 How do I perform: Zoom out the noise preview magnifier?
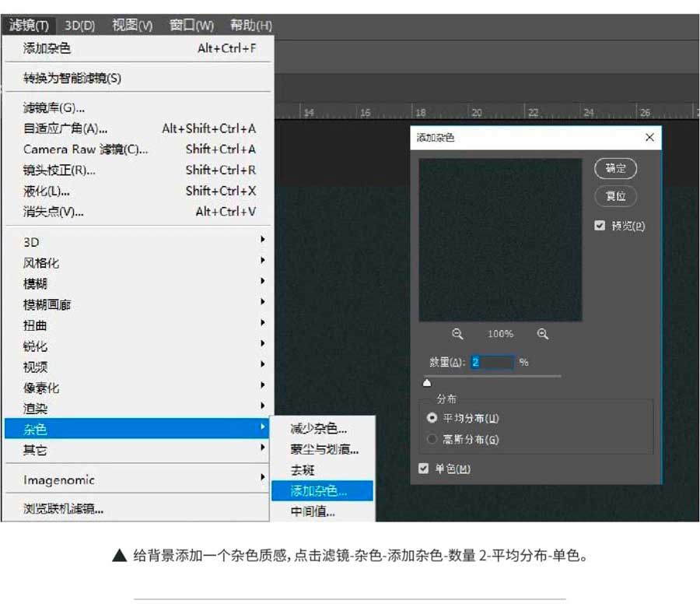click(x=457, y=334)
